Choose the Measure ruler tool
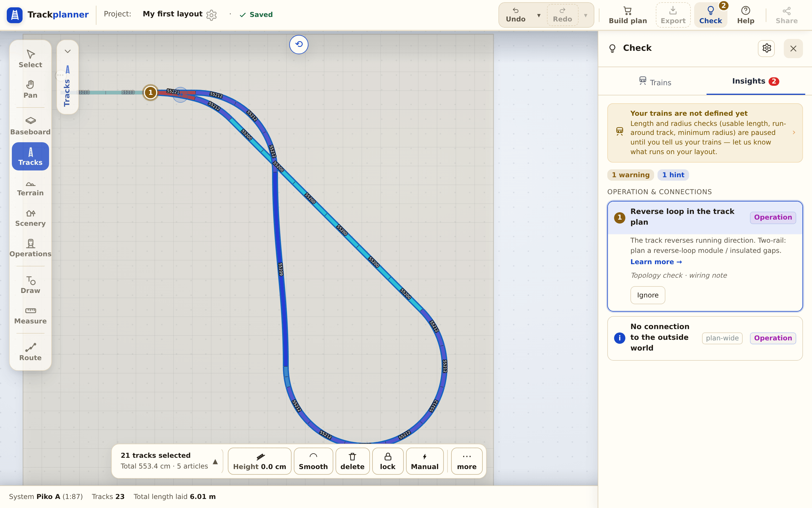Viewport: 812px width, 508px height. coord(30,315)
